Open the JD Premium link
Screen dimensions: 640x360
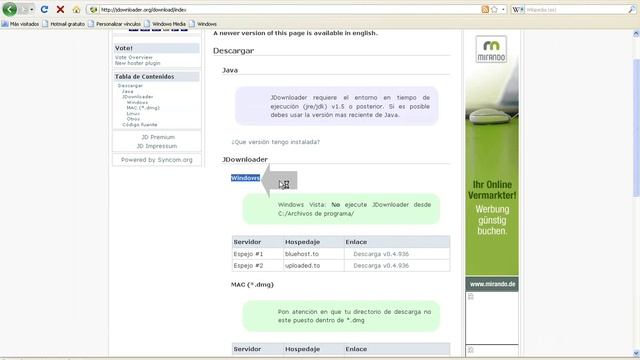(x=158, y=137)
